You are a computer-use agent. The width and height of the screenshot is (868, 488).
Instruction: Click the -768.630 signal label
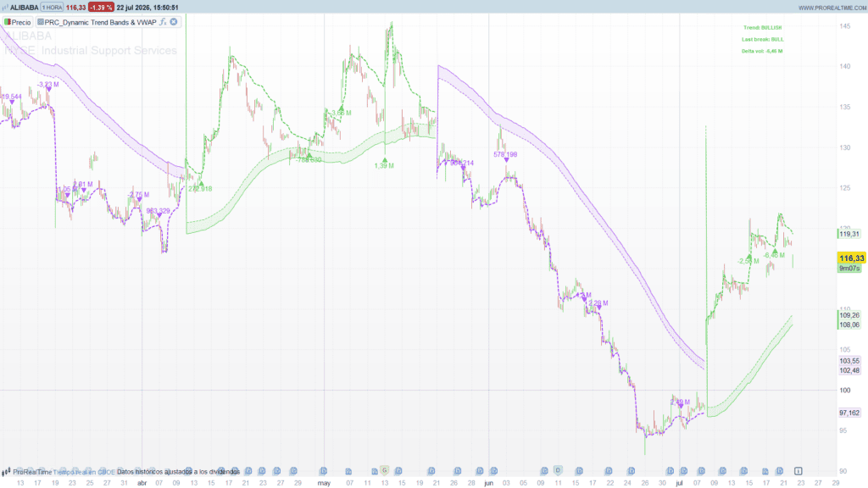click(308, 160)
